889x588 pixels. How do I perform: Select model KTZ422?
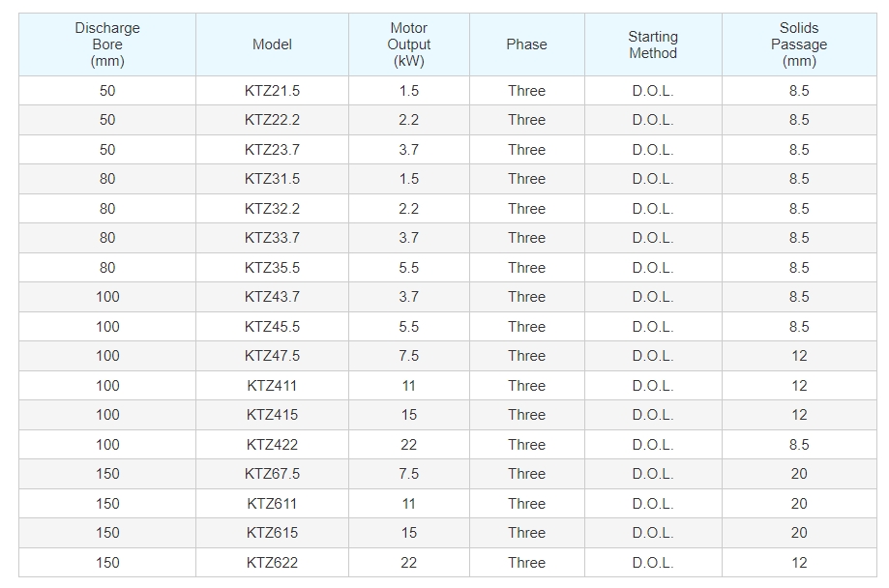pos(272,445)
